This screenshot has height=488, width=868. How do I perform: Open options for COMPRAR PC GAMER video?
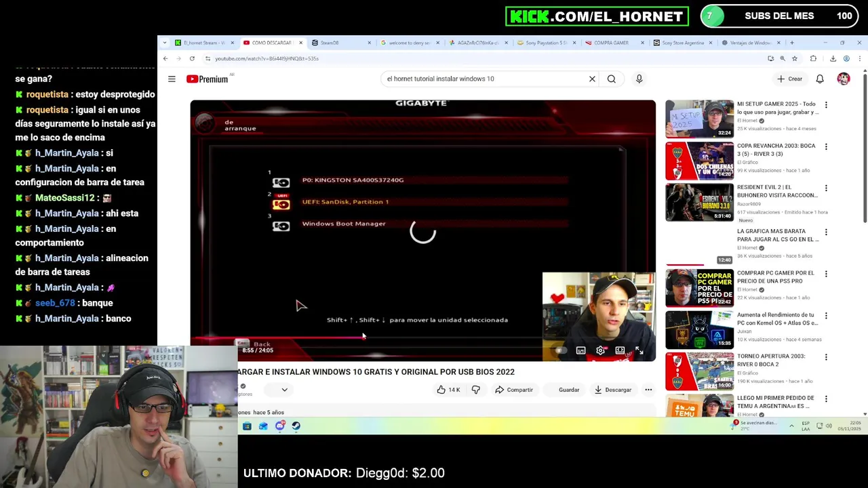(826, 274)
